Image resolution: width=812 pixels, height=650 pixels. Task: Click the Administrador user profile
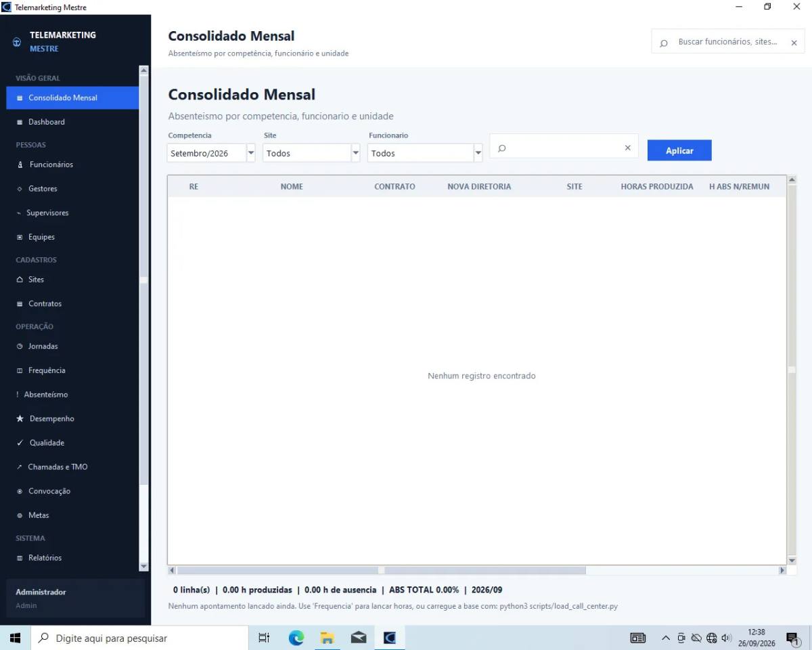pos(76,599)
